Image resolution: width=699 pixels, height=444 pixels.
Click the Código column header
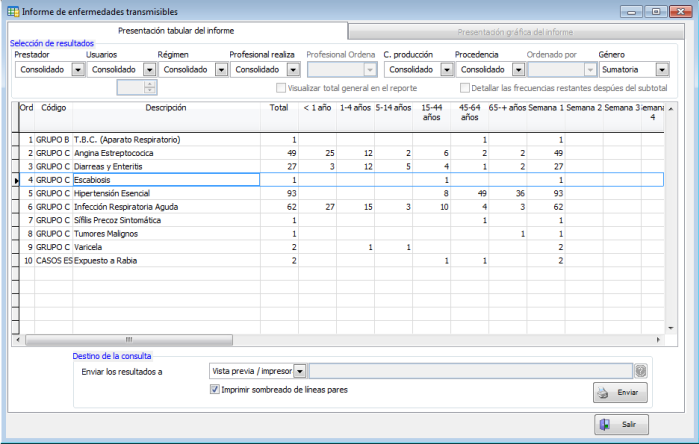pyautogui.click(x=53, y=116)
